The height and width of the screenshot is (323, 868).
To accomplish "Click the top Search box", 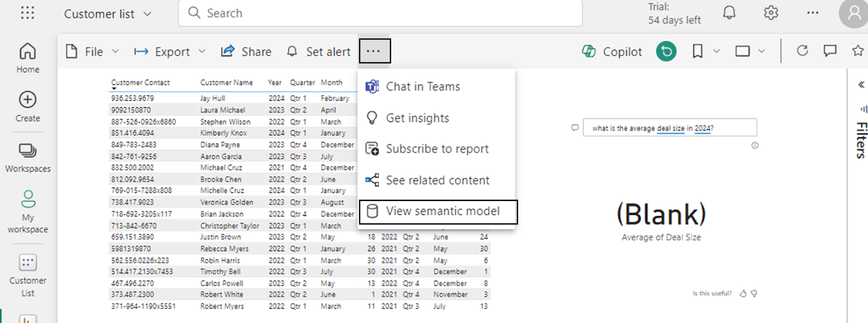I will [x=380, y=13].
